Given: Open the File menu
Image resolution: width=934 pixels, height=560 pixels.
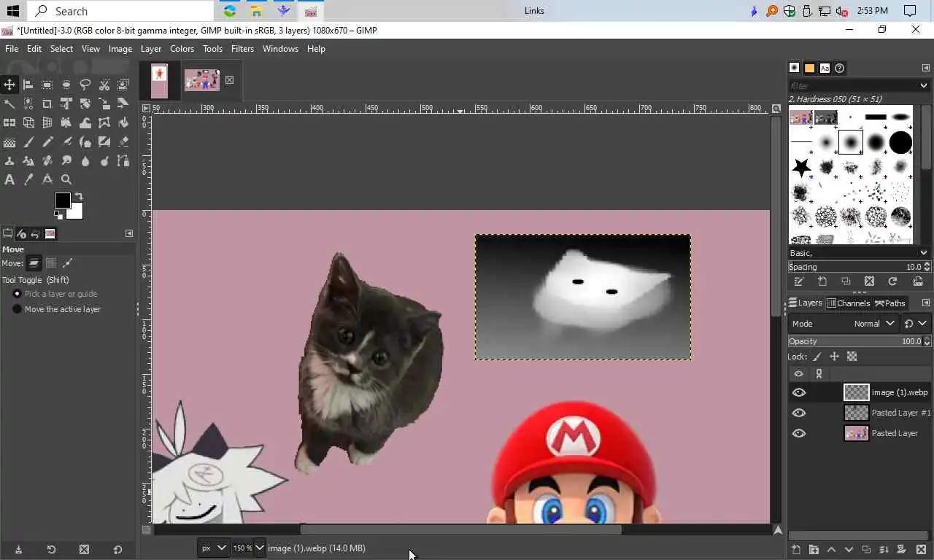Looking at the screenshot, I should pos(12,49).
